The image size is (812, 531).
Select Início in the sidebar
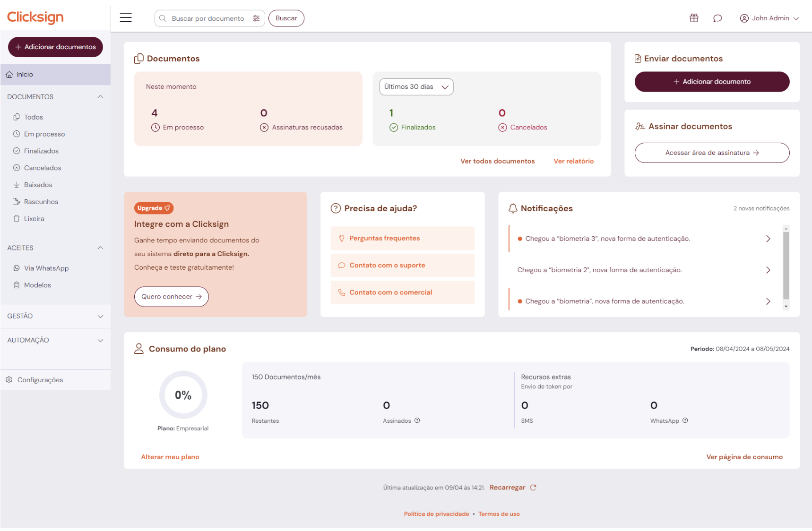[25, 74]
